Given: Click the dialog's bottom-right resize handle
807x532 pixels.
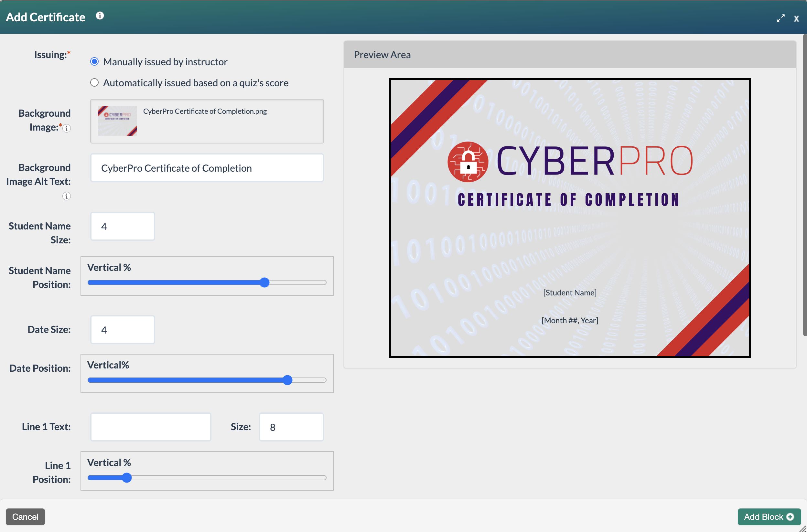Looking at the screenshot, I should point(803,528).
